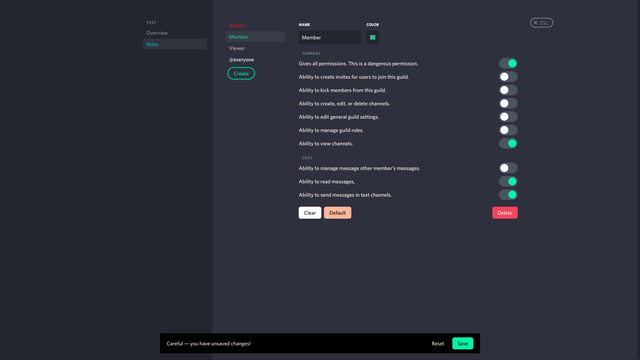Image resolution: width=640 pixels, height=360 pixels.
Task: Click the 'Careful — you have unsaved changes!' text
Action: tap(209, 344)
